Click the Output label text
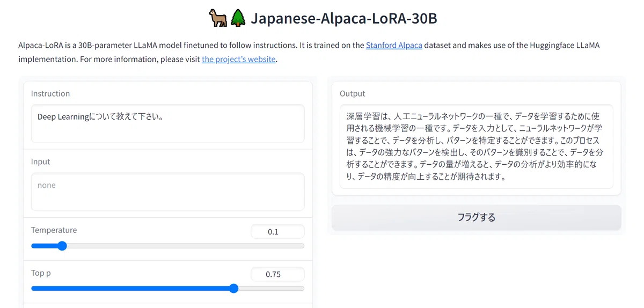Viewport: 644px width, 308px height. click(353, 93)
